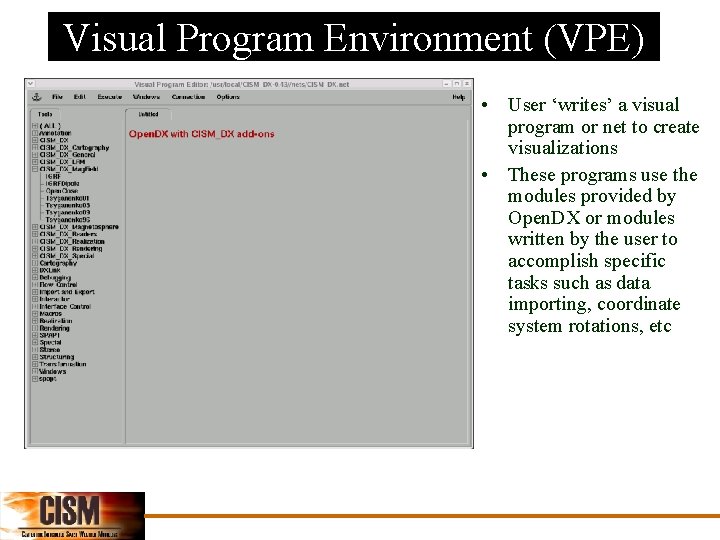Click the red OpenDX with CISM_DX add-ons annotation
This screenshot has height=540, width=720.
(202, 134)
